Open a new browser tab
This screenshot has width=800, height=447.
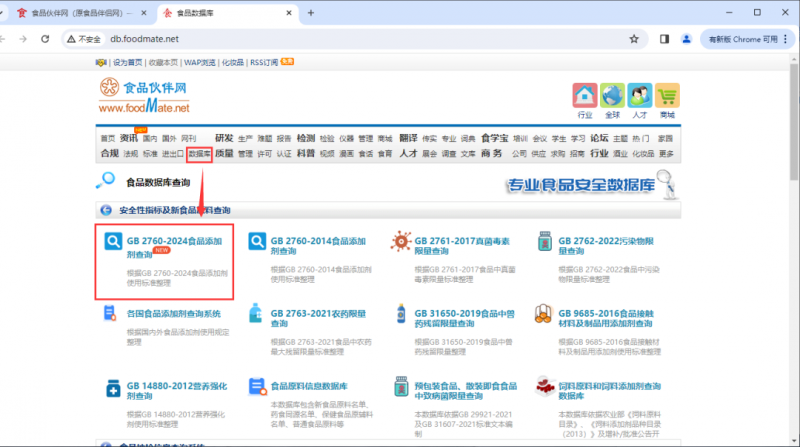[x=311, y=13]
